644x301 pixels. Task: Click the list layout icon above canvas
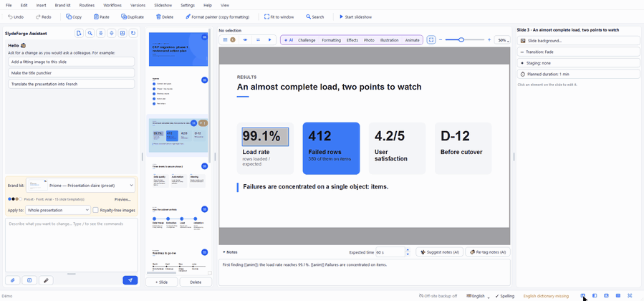[x=225, y=40]
